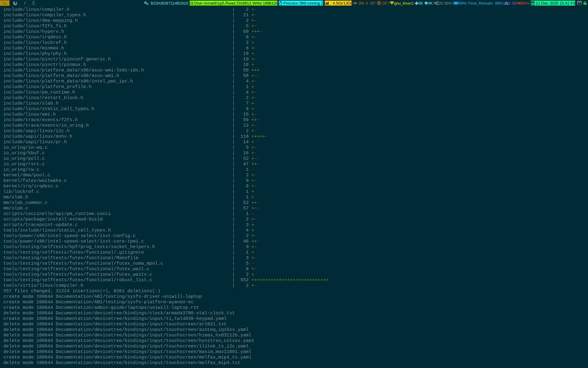Click the 552 change count for robust_list.c
Image resolution: width=588 pixels, height=368 pixels.
245,280
